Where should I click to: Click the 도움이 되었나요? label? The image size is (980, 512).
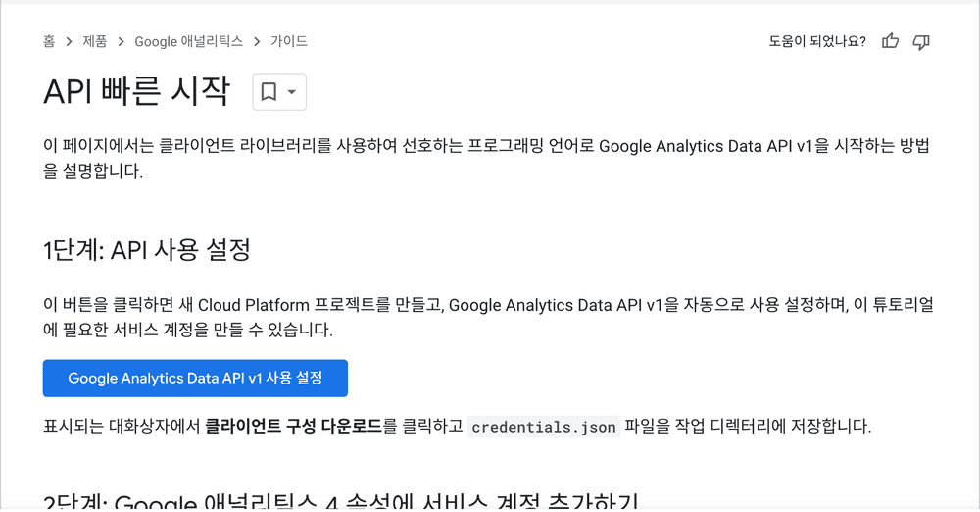pyautogui.click(x=817, y=42)
